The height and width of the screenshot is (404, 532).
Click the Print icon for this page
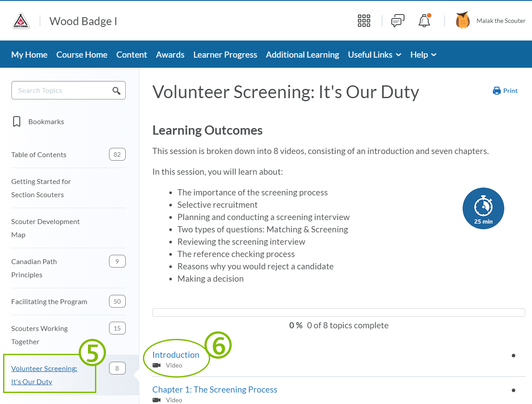496,91
